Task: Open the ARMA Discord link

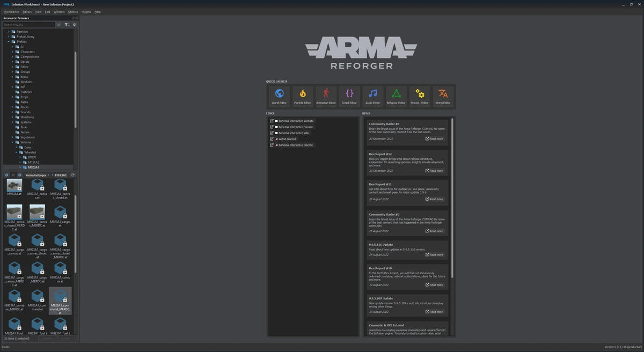Action: (287, 138)
